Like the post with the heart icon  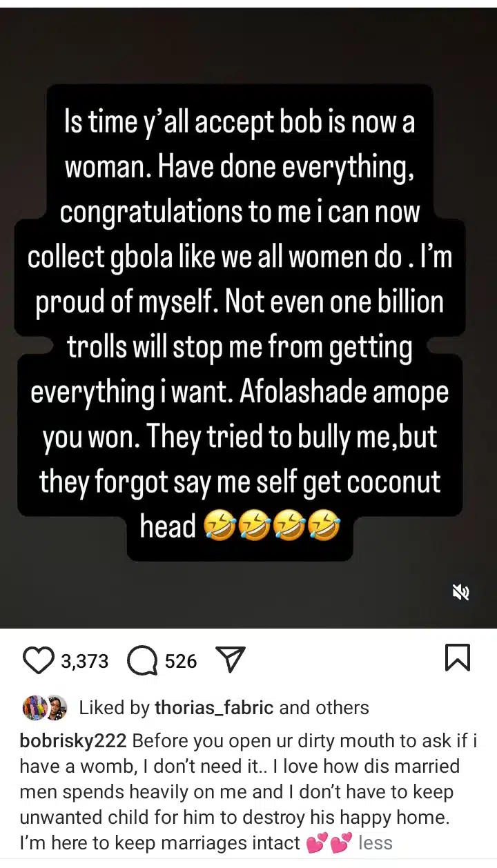click(x=39, y=661)
